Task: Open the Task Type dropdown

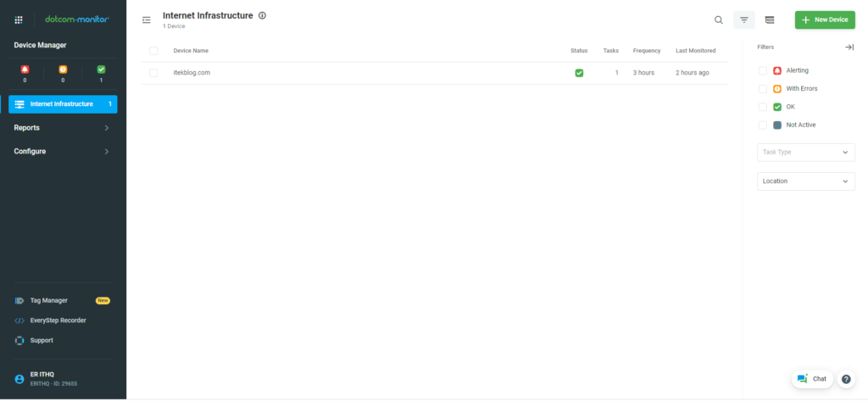Action: tap(806, 153)
